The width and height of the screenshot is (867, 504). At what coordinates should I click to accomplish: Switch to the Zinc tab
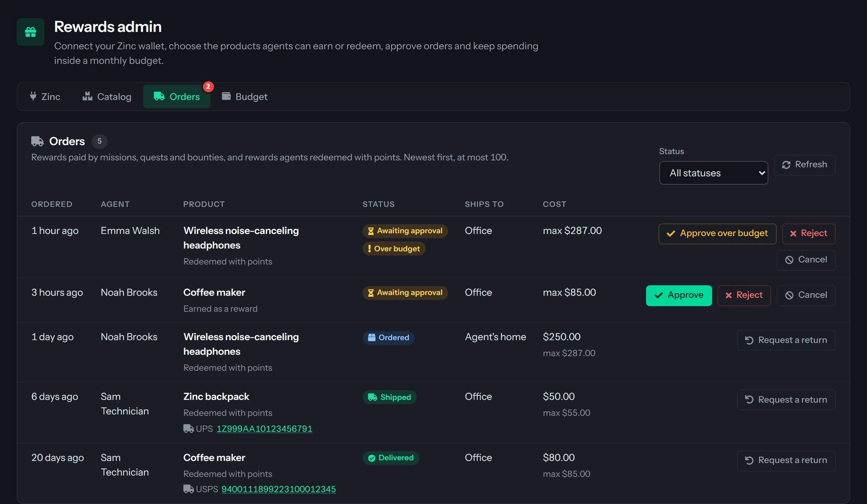point(45,96)
